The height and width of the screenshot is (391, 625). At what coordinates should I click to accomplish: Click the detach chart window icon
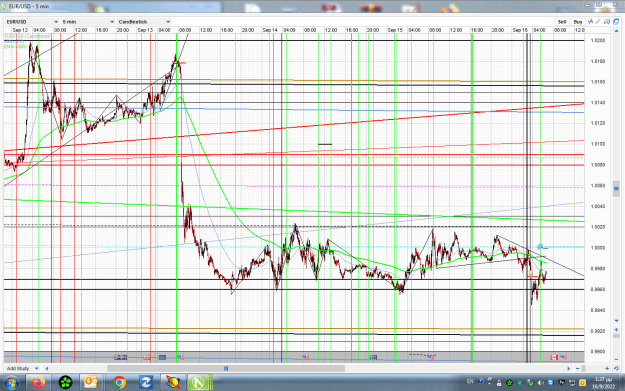click(616, 22)
